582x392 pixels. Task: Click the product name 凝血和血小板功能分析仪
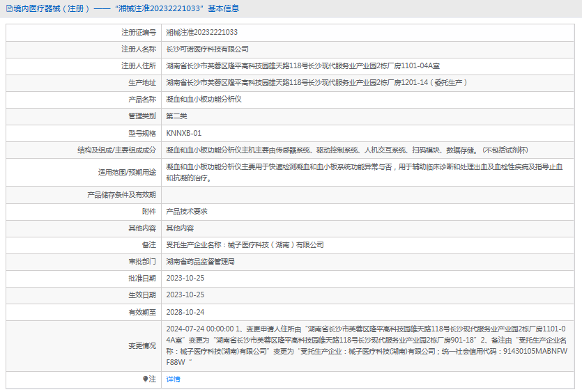tap(204, 99)
